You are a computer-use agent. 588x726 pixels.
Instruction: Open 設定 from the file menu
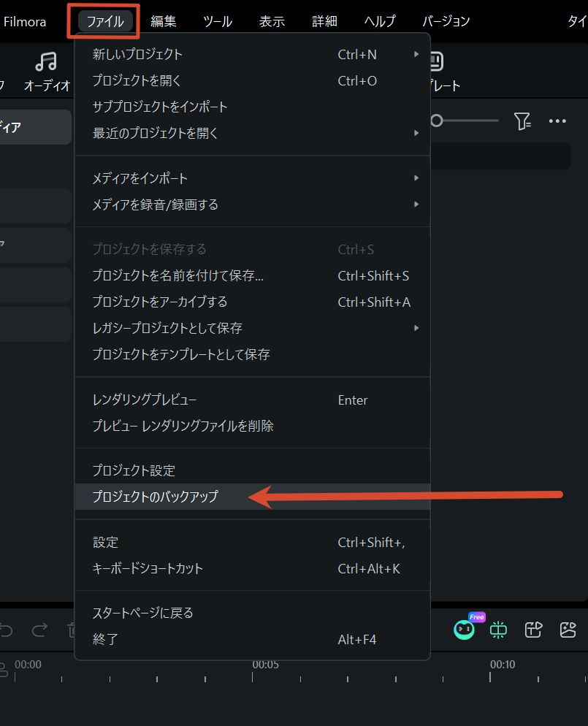point(252,542)
